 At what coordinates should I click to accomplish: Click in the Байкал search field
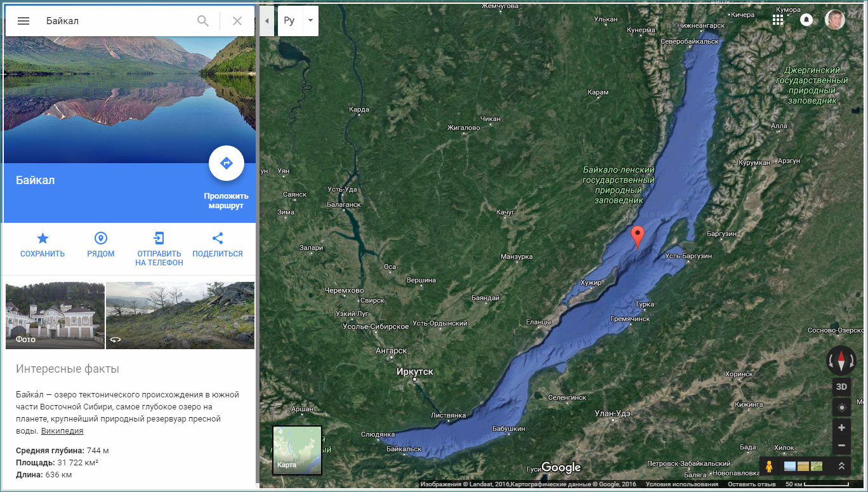click(x=117, y=21)
